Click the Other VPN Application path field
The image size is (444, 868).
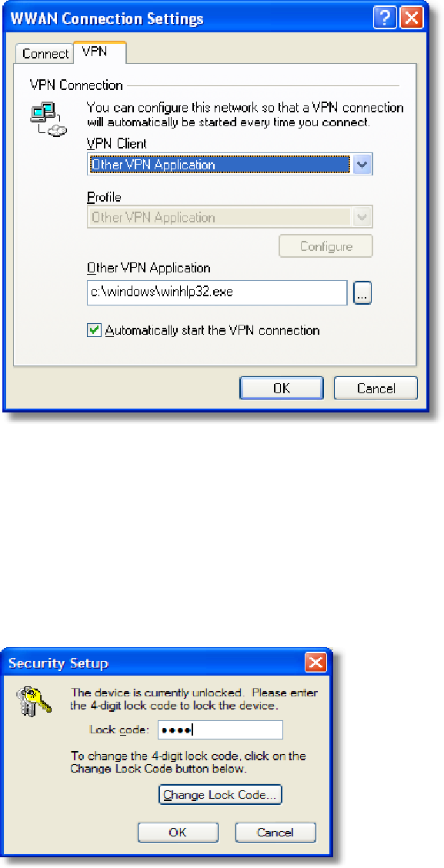(x=217, y=293)
